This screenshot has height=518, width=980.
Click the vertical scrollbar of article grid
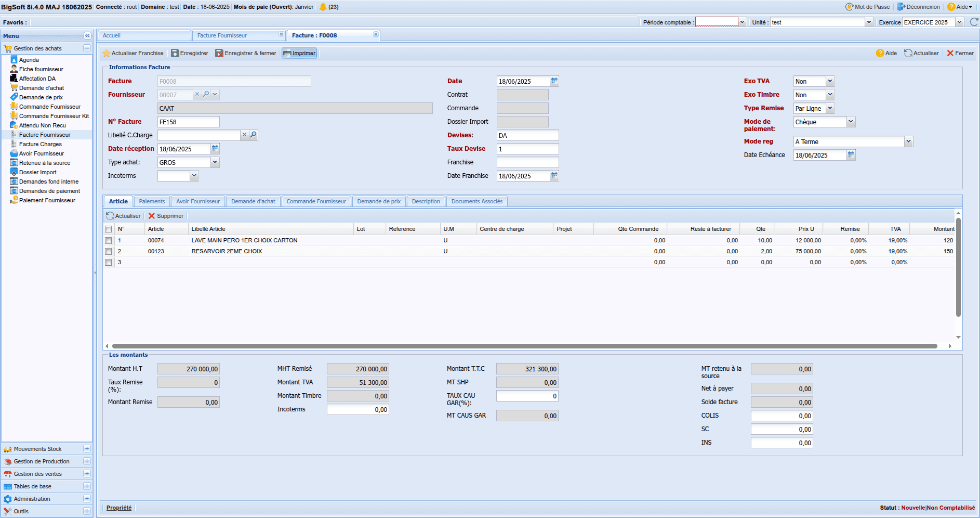958,267
